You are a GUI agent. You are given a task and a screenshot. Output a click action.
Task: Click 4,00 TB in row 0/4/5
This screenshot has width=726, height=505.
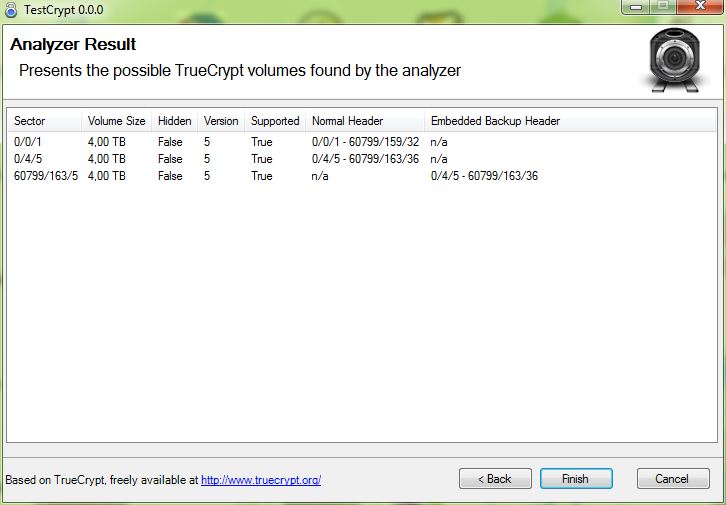(x=106, y=159)
